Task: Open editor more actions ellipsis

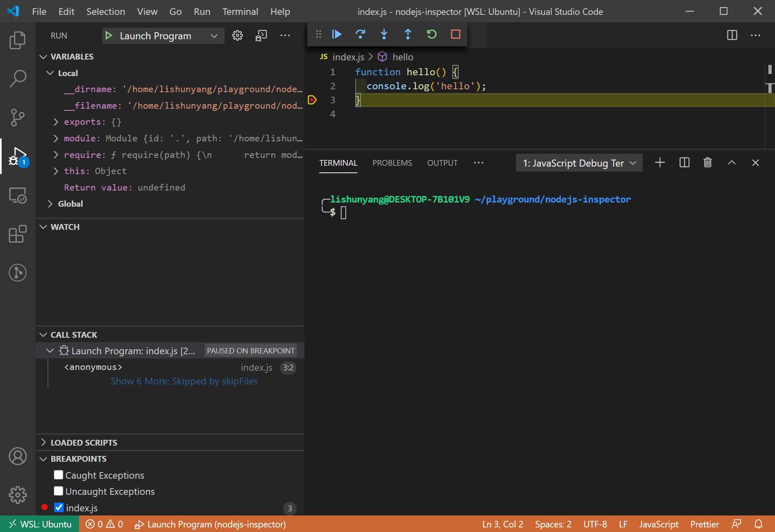Action: (756, 35)
